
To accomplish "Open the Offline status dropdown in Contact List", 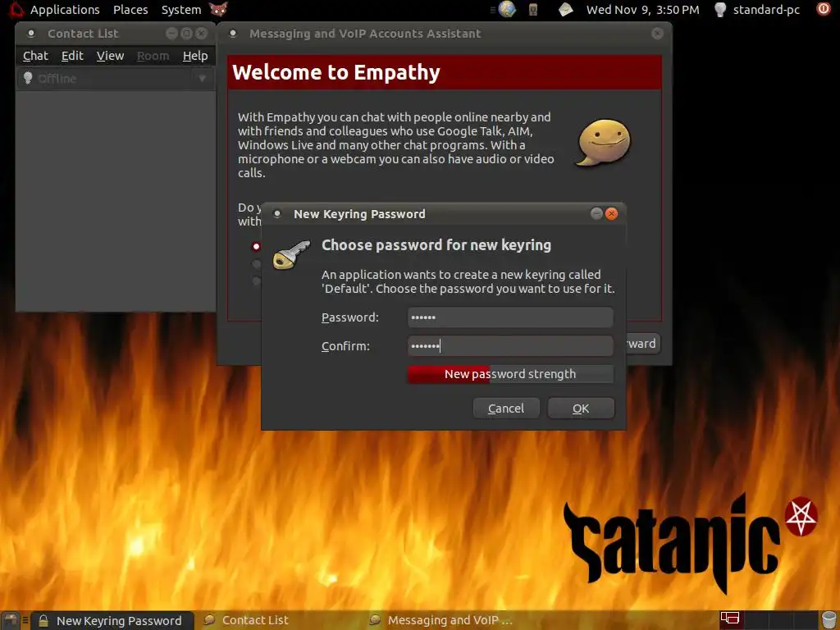I will tap(116, 79).
